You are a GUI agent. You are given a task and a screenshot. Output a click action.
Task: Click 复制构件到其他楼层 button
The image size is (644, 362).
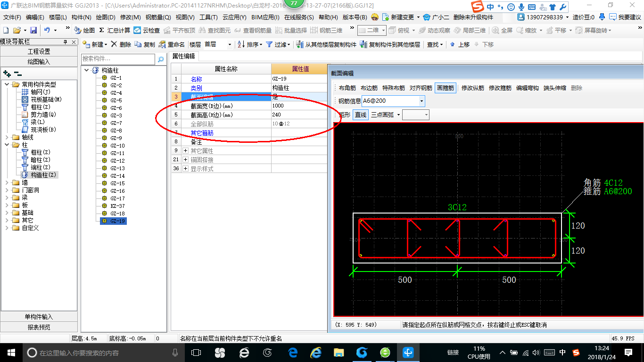click(x=390, y=44)
